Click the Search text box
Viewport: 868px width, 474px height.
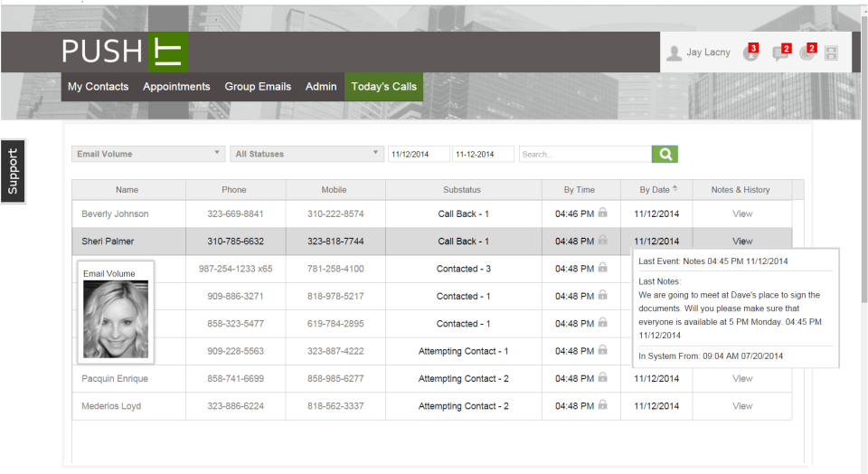585,154
